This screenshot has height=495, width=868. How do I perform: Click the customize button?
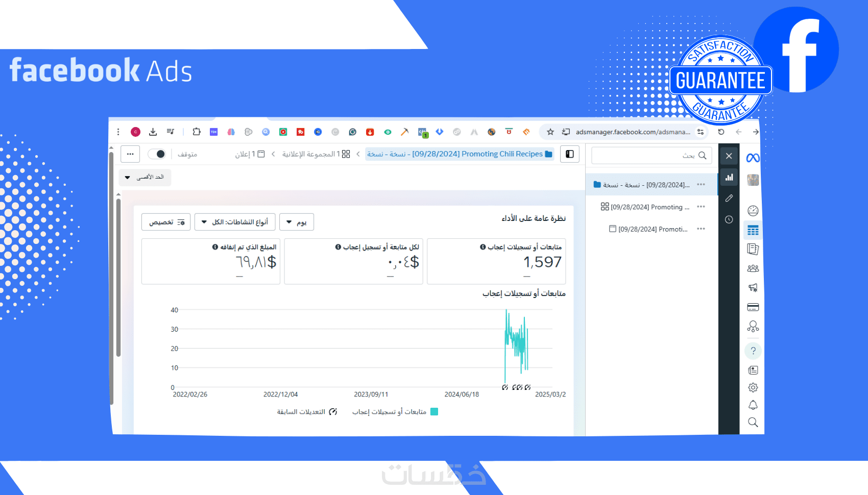pyautogui.click(x=166, y=222)
